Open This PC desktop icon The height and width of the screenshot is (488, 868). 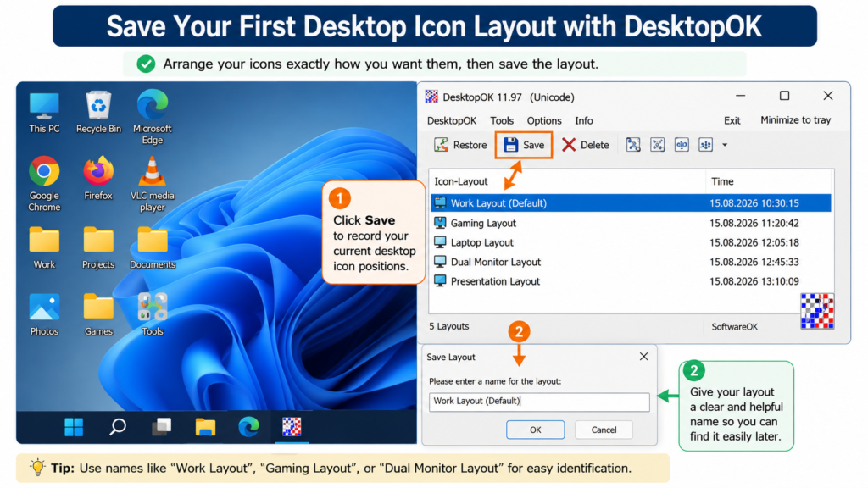click(x=44, y=113)
